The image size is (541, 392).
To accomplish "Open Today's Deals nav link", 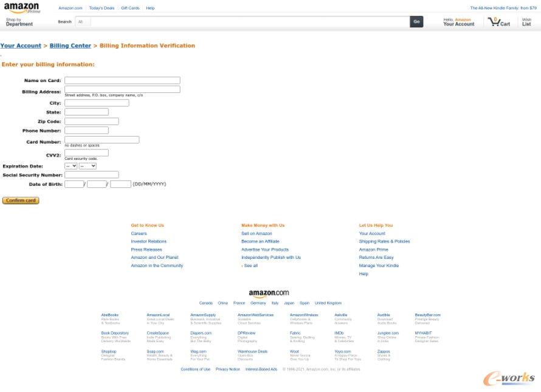I will point(102,8).
